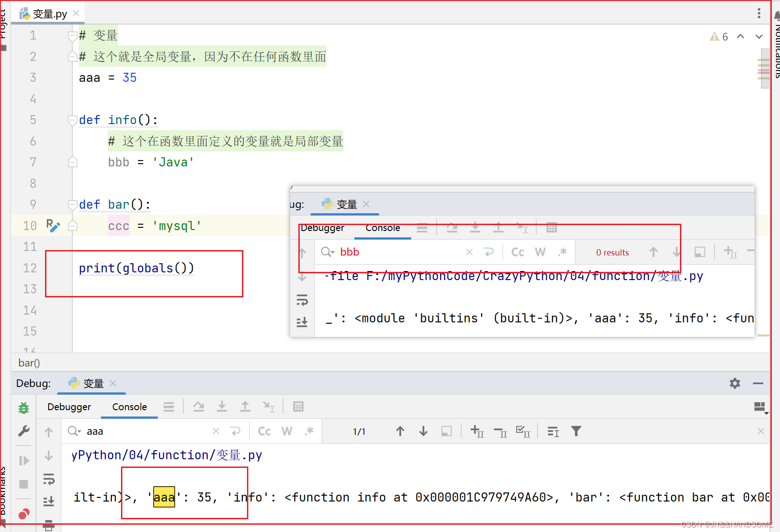Click the bar() breadcrumb

29,363
